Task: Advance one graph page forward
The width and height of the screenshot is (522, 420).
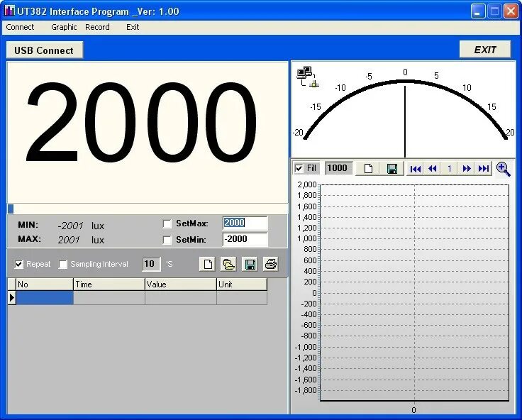Action: click(x=467, y=169)
